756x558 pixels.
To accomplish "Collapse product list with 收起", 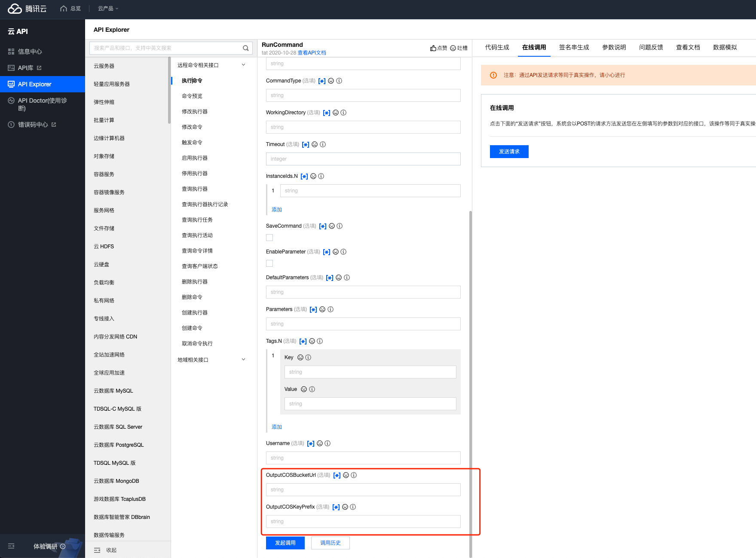I will tap(105, 550).
